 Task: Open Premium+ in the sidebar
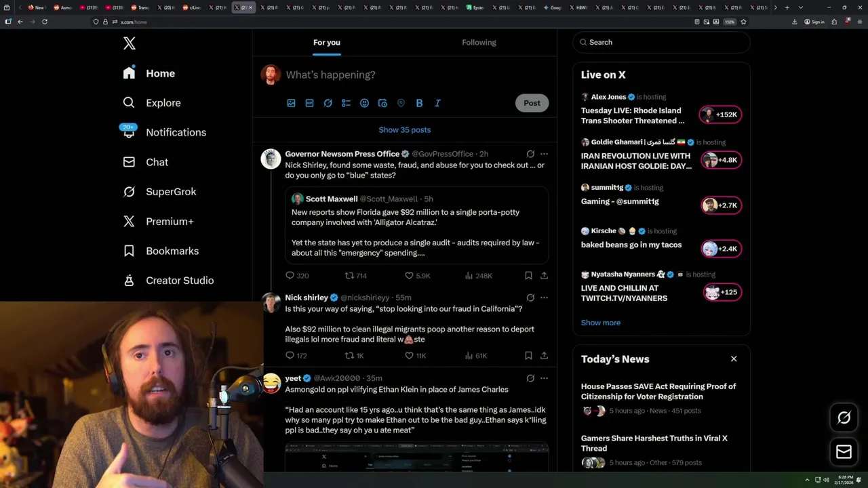coord(158,221)
